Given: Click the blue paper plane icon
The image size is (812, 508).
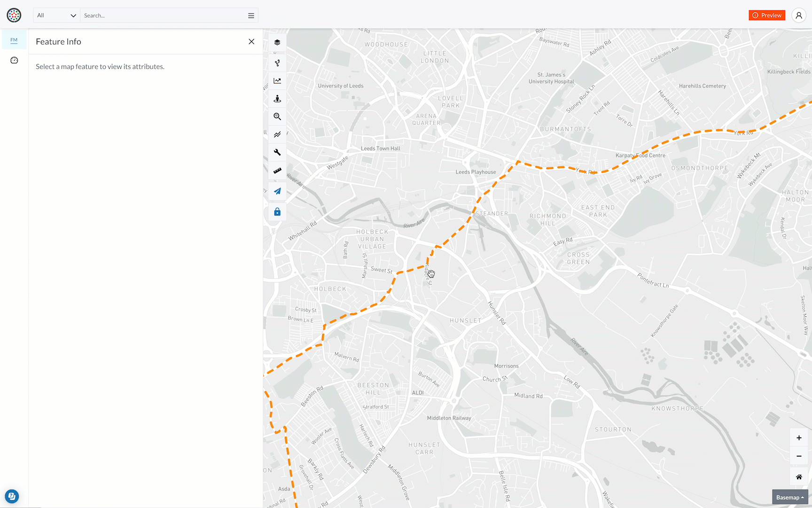Looking at the screenshot, I should pos(277,191).
